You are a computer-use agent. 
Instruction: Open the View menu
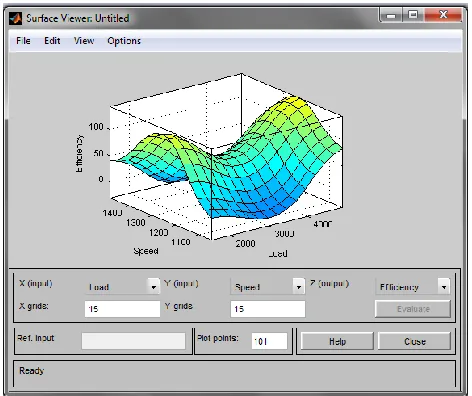click(84, 41)
